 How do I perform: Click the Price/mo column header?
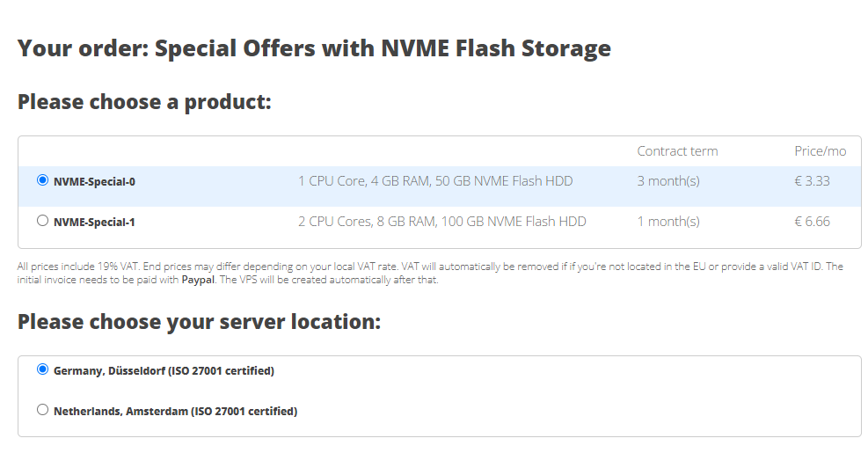coord(820,151)
